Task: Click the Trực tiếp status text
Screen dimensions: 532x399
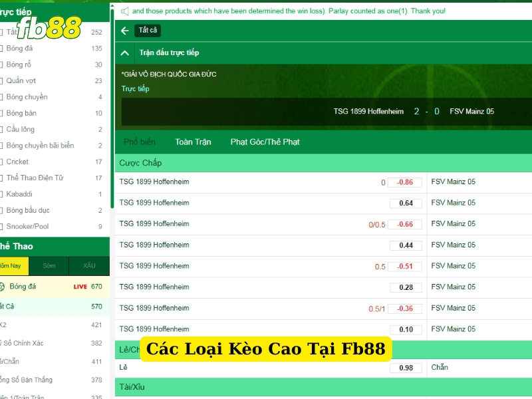Action: (136, 89)
